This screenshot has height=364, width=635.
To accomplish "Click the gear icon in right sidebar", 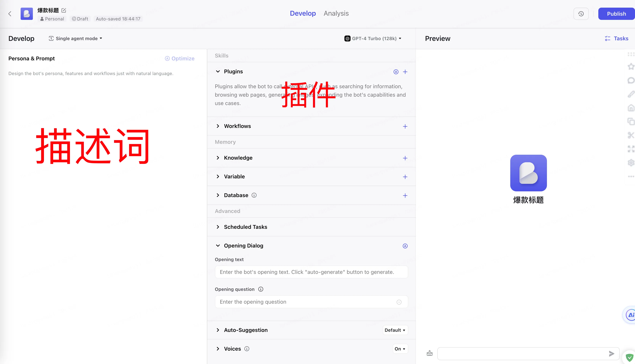I will [631, 163].
